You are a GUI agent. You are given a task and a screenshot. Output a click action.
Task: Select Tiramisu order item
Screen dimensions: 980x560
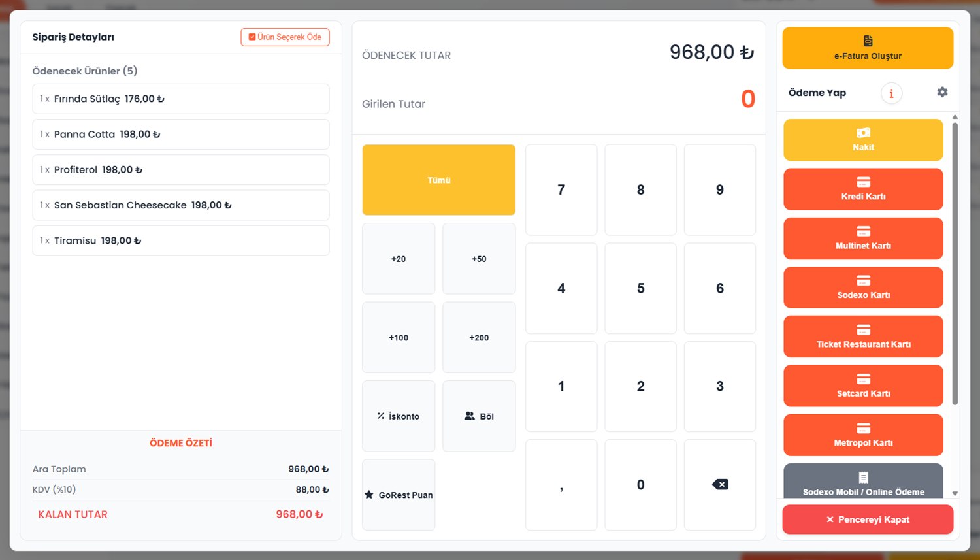181,240
